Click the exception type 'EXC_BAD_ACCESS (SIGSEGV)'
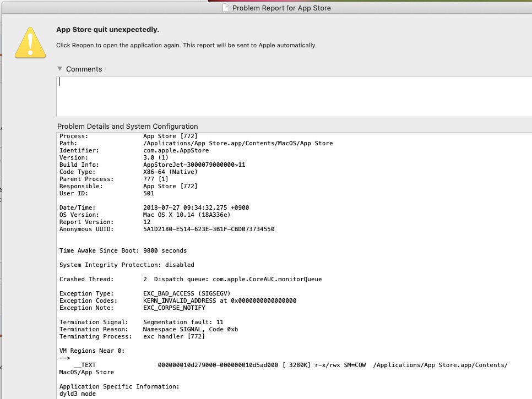 point(187,293)
